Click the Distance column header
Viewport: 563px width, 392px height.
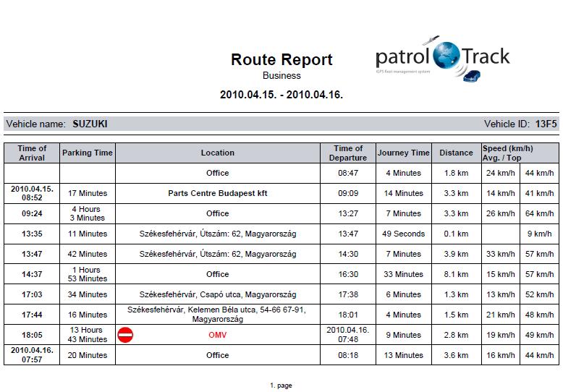click(x=456, y=153)
